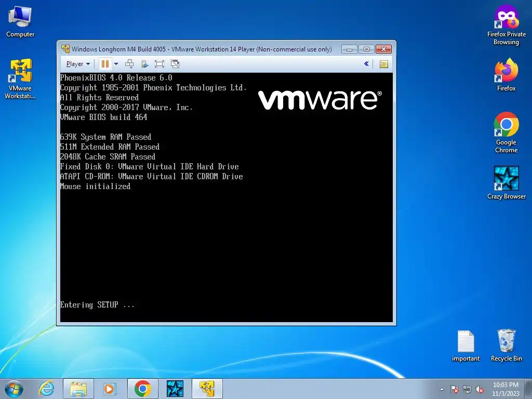
Task: Collapse the toolbar with double chevron
Action: click(366, 64)
